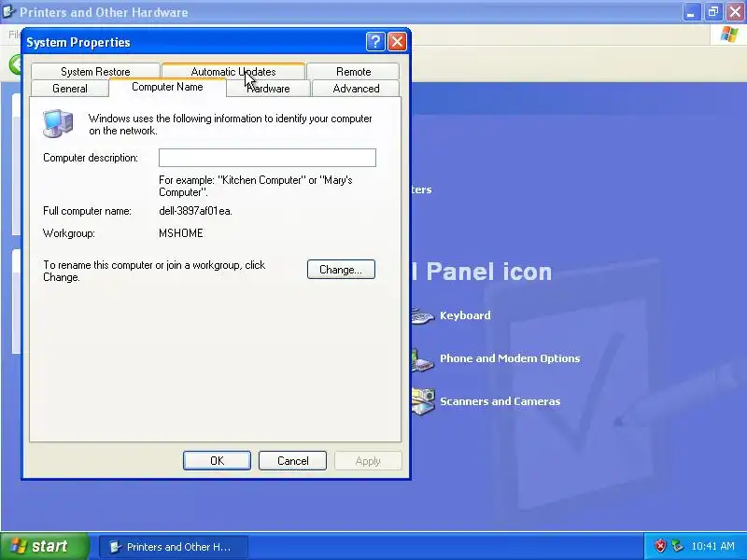The width and height of the screenshot is (747, 560).
Task: Open the Automatic Updates tab
Action: click(x=233, y=72)
